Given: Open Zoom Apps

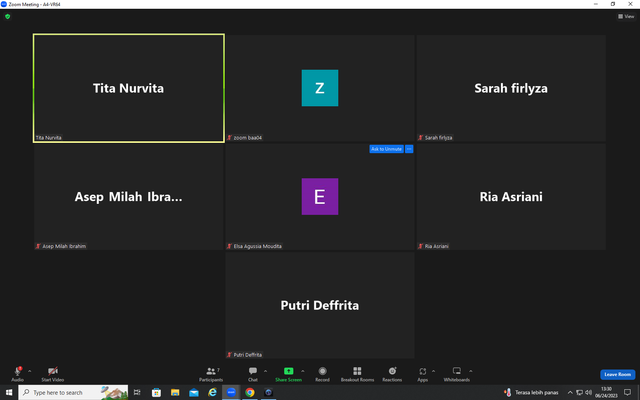Looking at the screenshot, I should click(x=422, y=373).
